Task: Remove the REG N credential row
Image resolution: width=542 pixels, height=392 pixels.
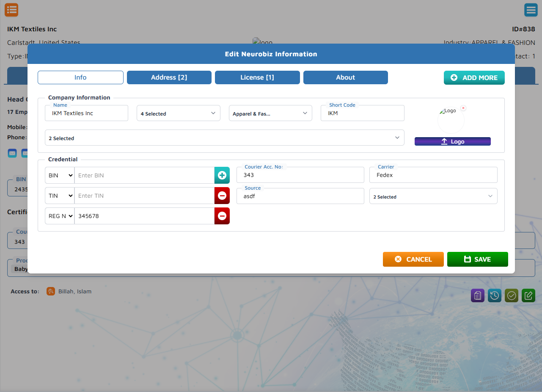Action: pos(222,216)
